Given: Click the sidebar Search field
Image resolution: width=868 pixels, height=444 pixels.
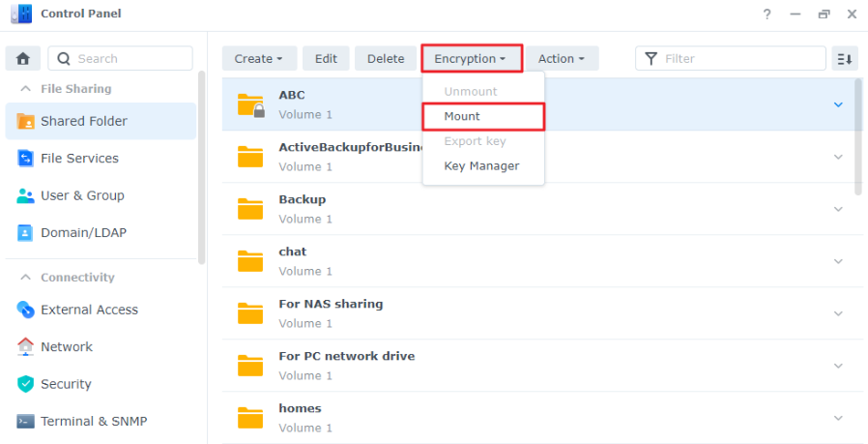Looking at the screenshot, I should (x=120, y=59).
